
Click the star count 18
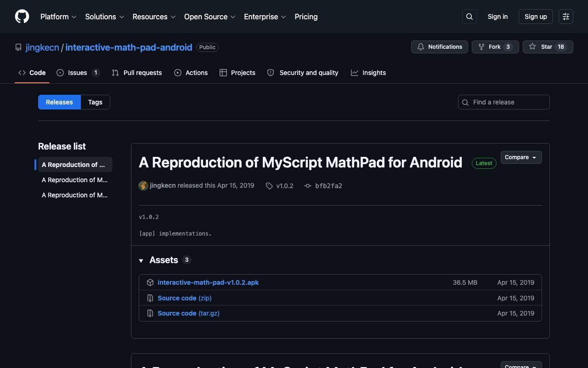[561, 47]
